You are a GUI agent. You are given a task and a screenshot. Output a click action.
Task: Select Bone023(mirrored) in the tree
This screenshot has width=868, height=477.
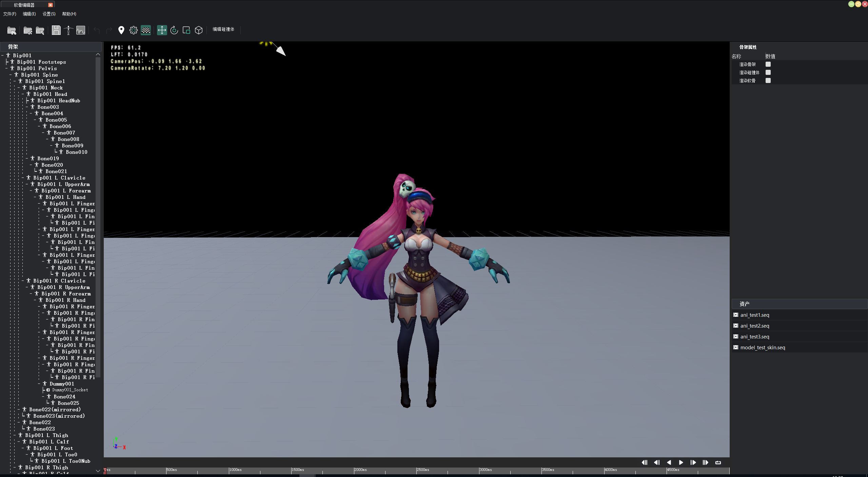(59, 416)
